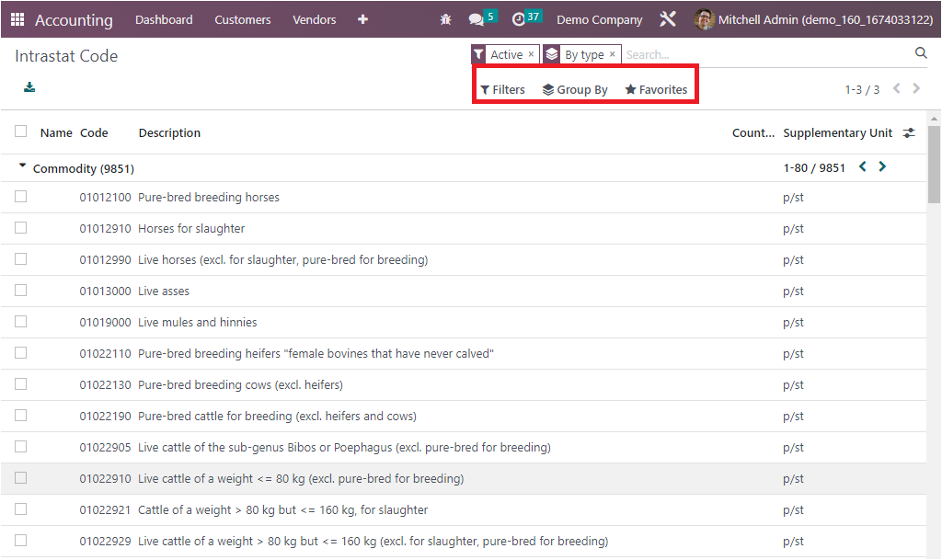Toggle the select-all header checkbox
The image size is (942, 560).
coord(21,132)
